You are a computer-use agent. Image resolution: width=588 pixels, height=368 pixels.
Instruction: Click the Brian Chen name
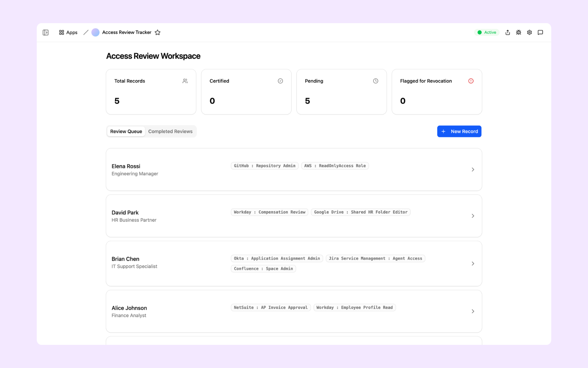point(126,259)
